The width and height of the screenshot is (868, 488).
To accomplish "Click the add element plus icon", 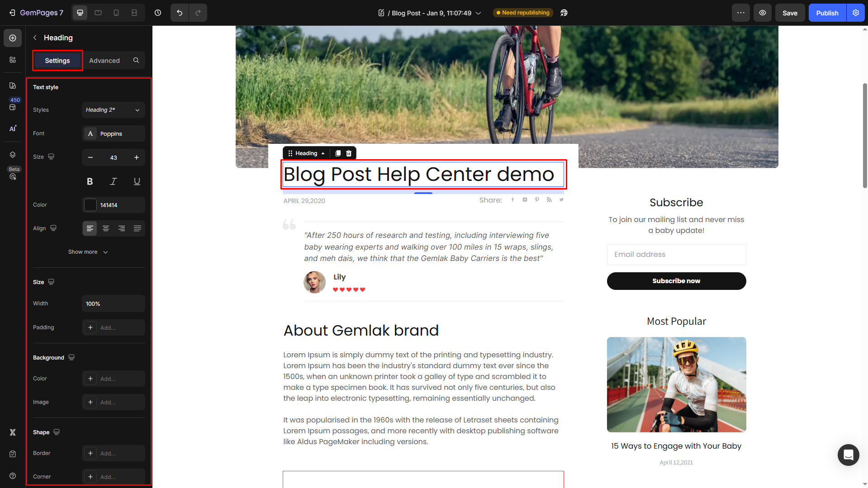I will (x=13, y=38).
